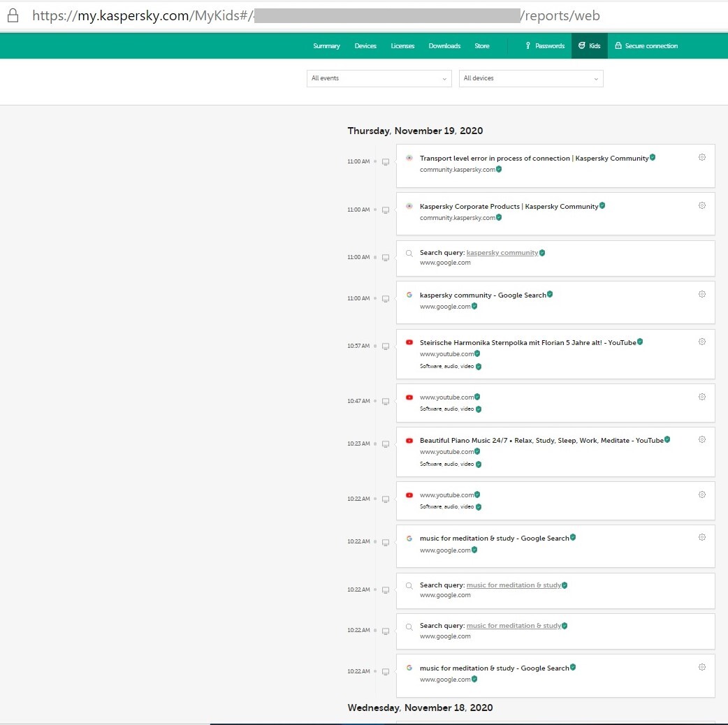
Task: Click Kaspersky favicon on Corporate Products card
Action: click(x=409, y=206)
